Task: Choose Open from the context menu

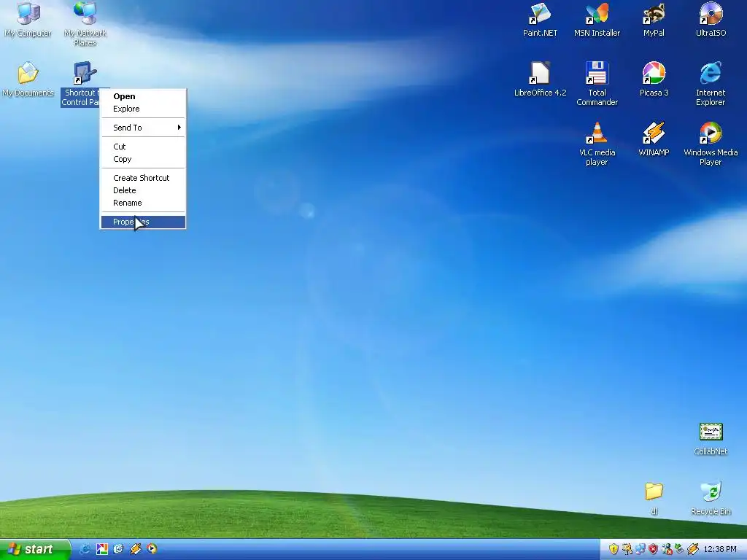Action: click(143, 96)
